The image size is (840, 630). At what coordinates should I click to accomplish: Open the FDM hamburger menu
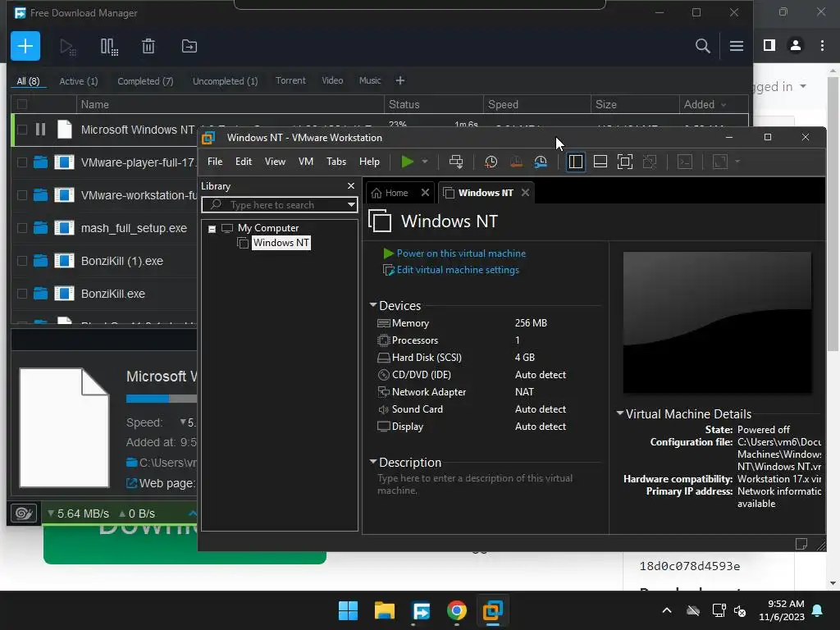[x=736, y=46]
